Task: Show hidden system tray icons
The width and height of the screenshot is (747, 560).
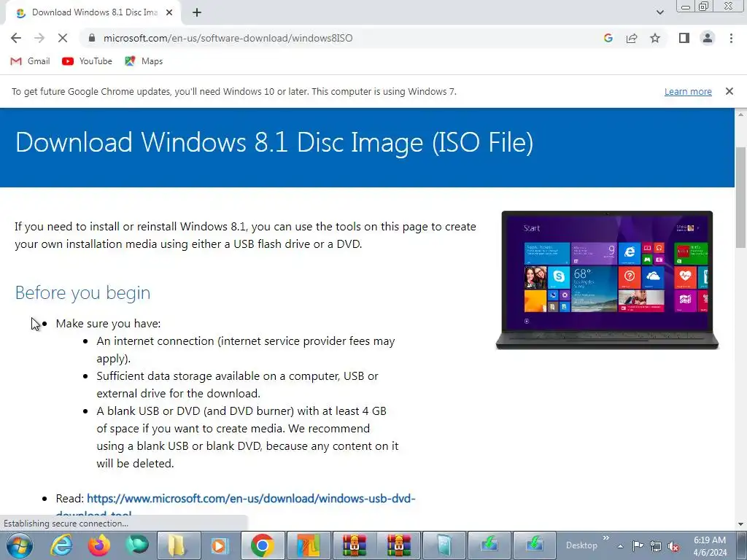Action: (x=620, y=546)
